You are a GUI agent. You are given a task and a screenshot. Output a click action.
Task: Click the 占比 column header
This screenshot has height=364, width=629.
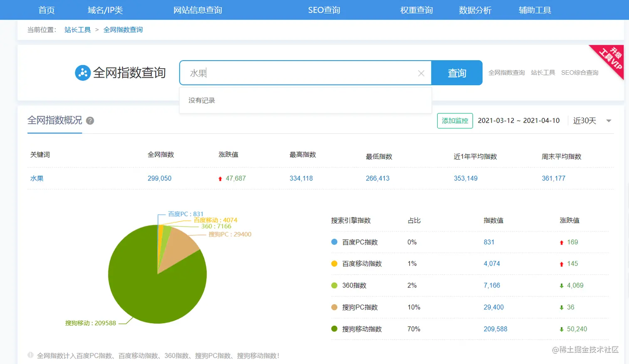tap(414, 220)
